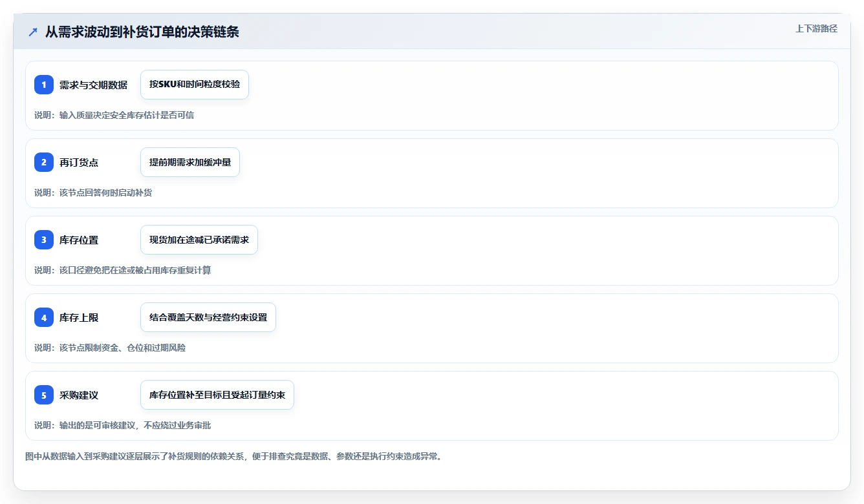Click the 上下游路径 label in header
864x504 pixels.
coord(816,28)
